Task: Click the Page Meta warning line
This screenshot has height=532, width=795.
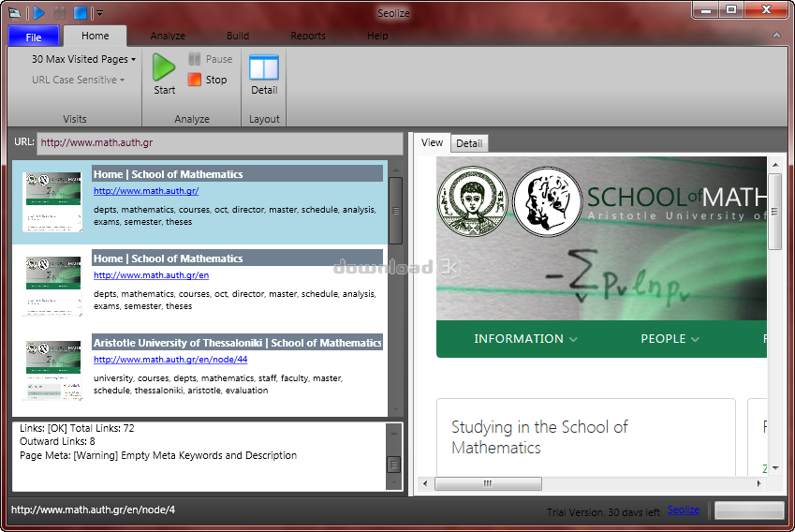Action: click(x=158, y=455)
